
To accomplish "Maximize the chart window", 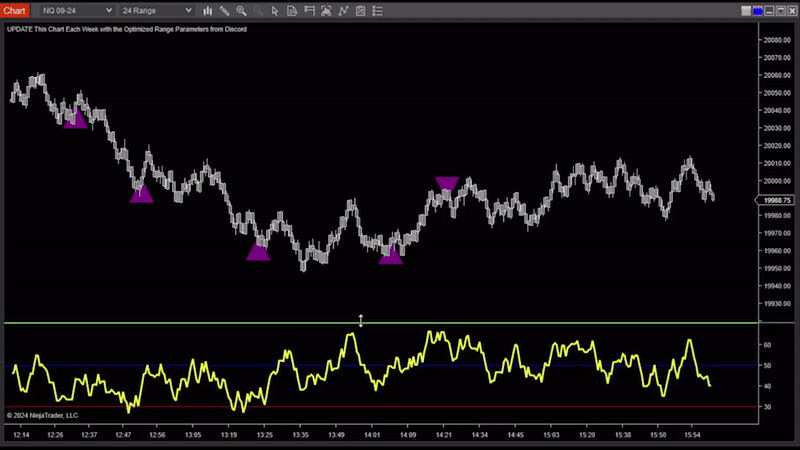I will pyautogui.click(x=779, y=10).
